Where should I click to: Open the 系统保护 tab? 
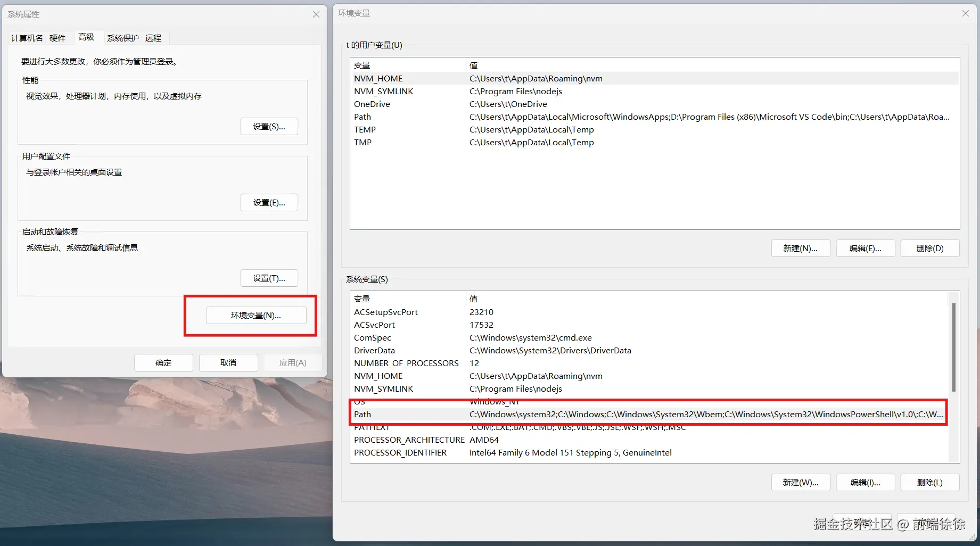(x=122, y=38)
